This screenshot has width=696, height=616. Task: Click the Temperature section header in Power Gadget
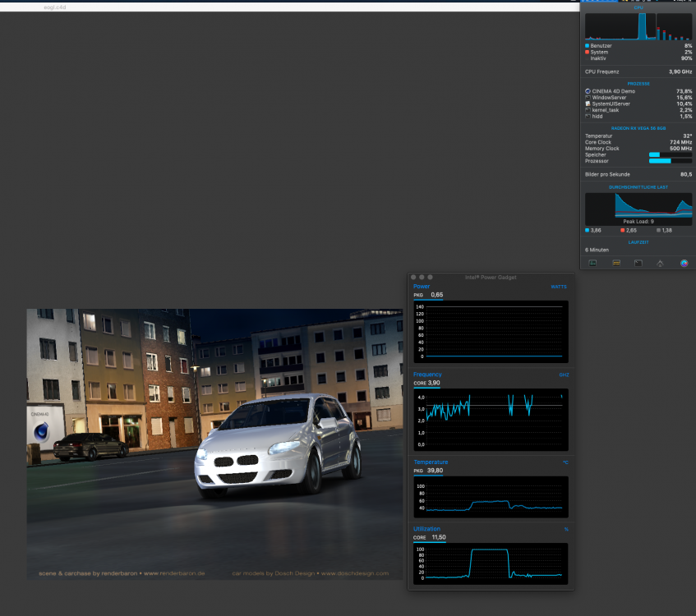pyautogui.click(x=431, y=462)
